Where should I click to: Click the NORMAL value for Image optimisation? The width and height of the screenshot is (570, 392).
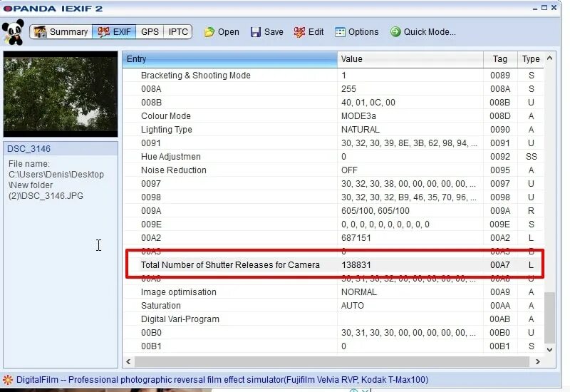click(359, 292)
